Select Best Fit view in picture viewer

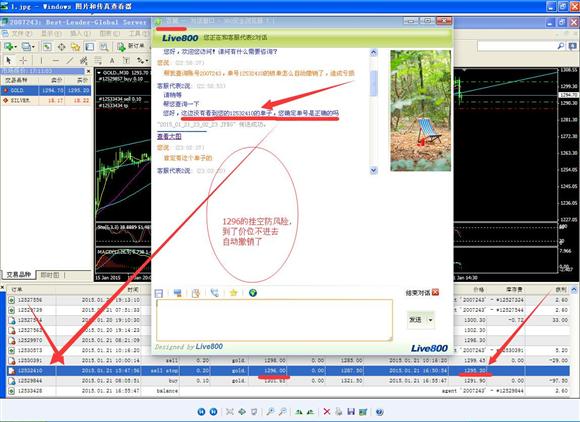230,412
